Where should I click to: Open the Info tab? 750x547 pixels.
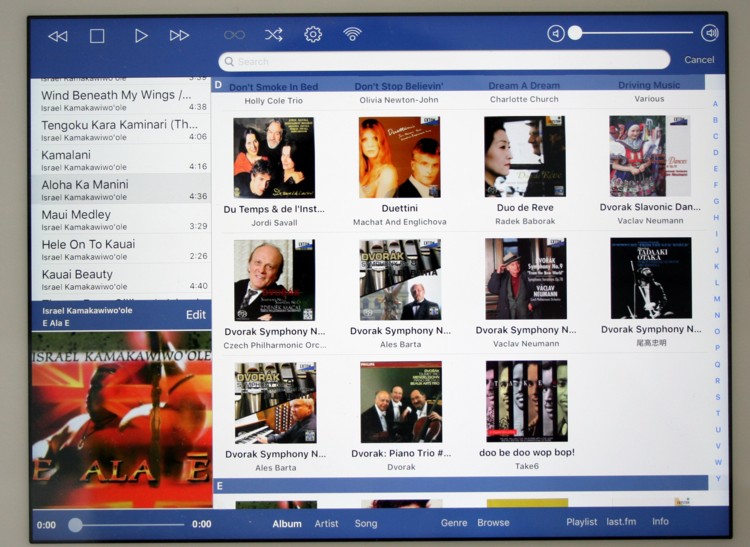pos(660,521)
